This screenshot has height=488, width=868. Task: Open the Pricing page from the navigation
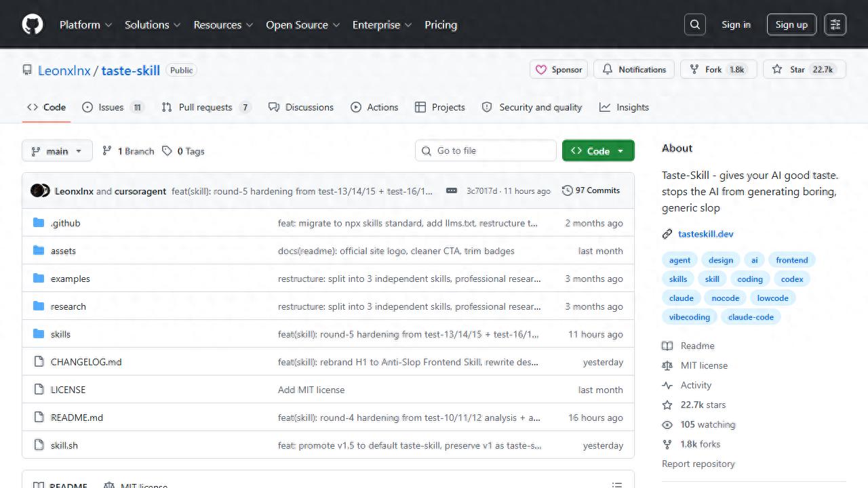[441, 24]
